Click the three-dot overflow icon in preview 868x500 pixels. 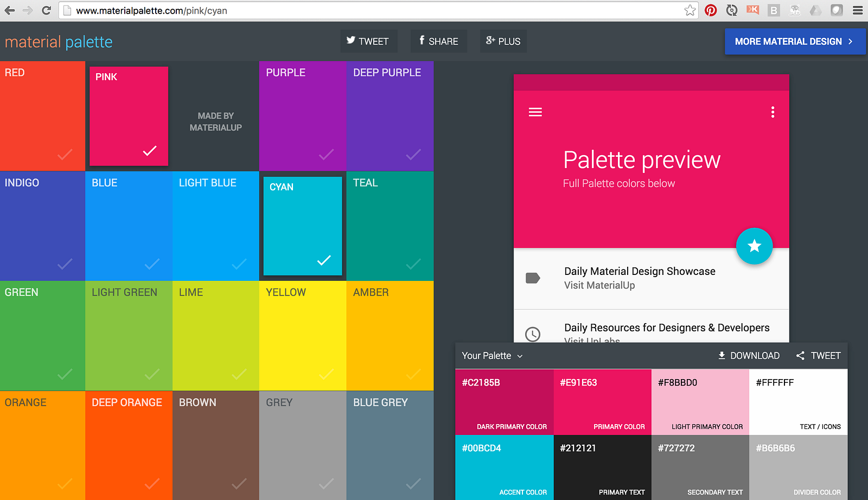click(773, 112)
